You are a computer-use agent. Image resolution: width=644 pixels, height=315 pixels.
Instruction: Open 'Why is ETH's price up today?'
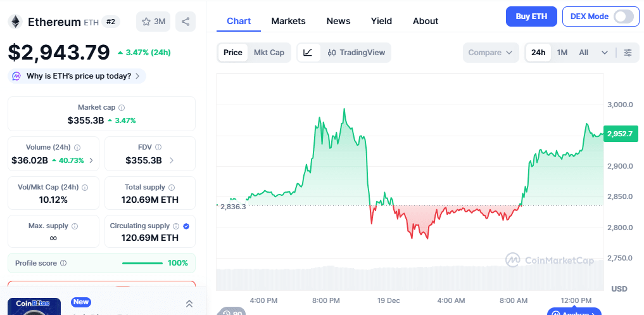pos(77,76)
